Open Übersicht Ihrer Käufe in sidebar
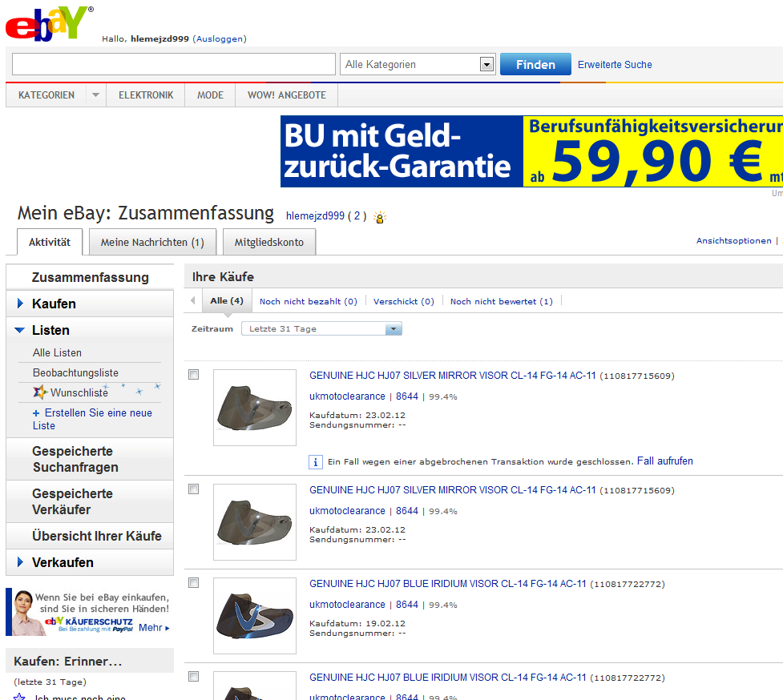 [97, 536]
